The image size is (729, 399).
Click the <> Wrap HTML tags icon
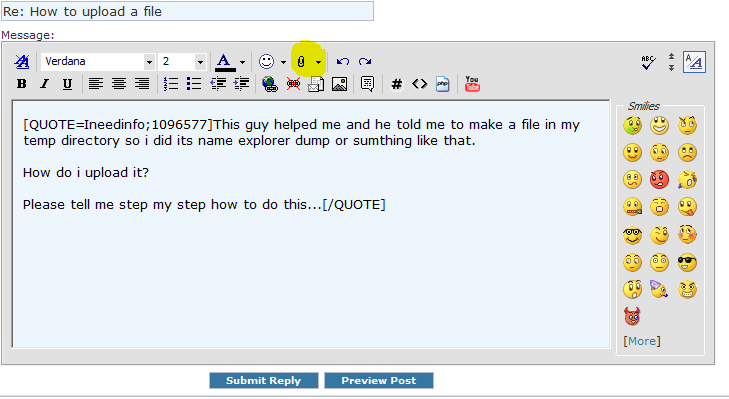(x=419, y=84)
